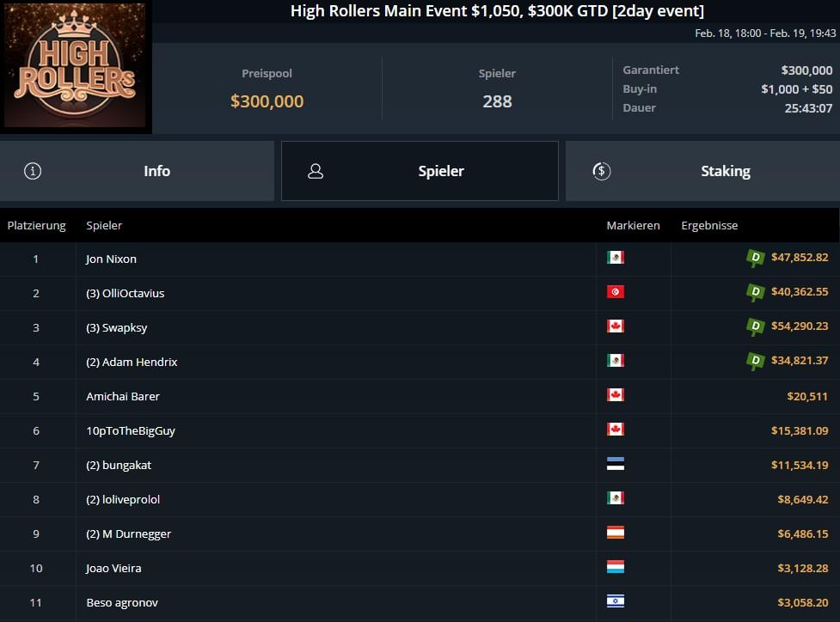Image resolution: width=840 pixels, height=622 pixels.
Task: Click the dollar staking icon
Action: click(602, 171)
